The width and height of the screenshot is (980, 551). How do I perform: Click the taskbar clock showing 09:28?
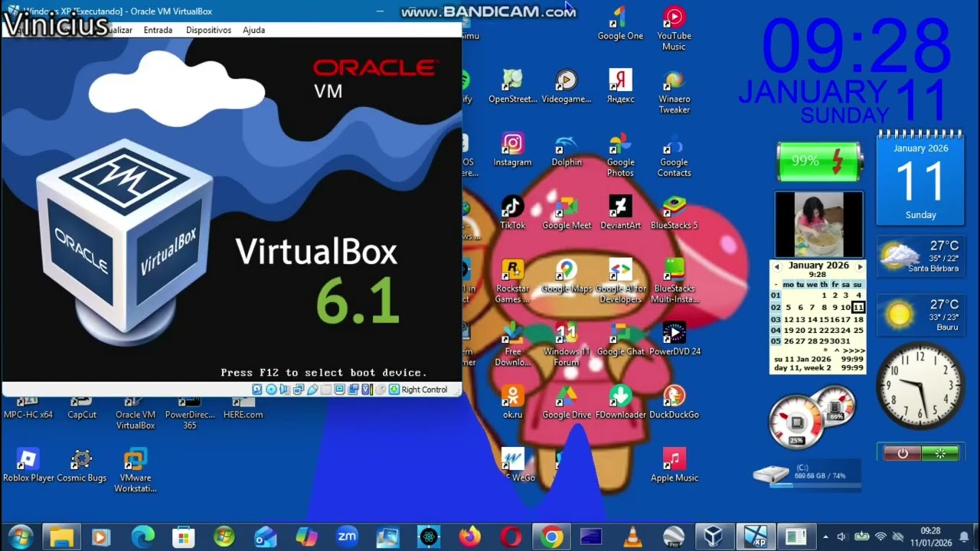coord(930,536)
